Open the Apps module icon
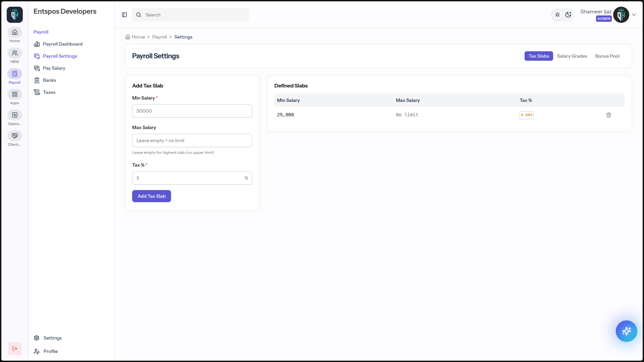 [x=15, y=94]
